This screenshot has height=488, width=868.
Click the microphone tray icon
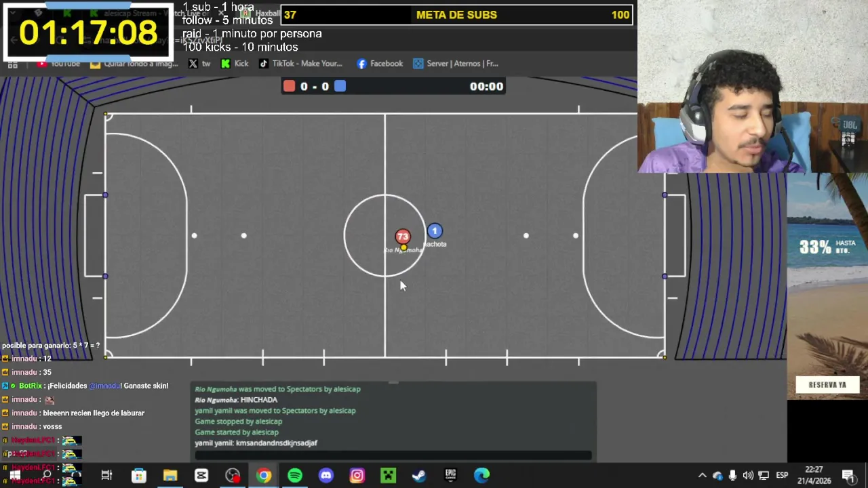(732, 475)
